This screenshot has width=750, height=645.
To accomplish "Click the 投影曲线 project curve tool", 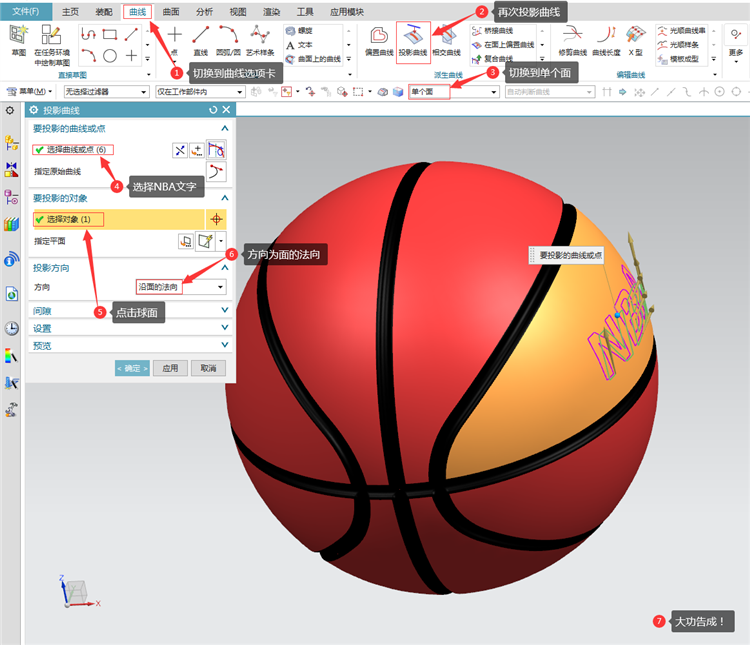I will click(x=413, y=41).
